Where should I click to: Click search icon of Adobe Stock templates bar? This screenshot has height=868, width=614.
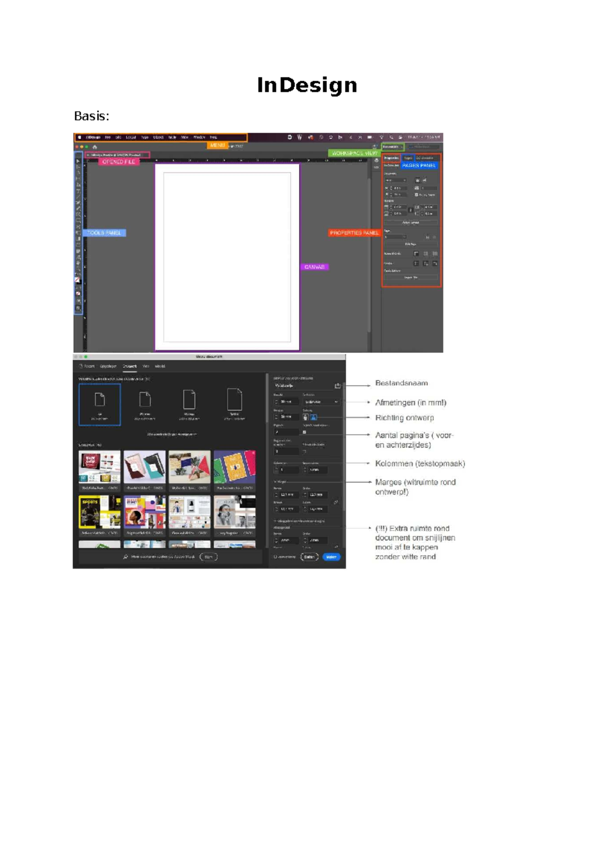click(125, 557)
